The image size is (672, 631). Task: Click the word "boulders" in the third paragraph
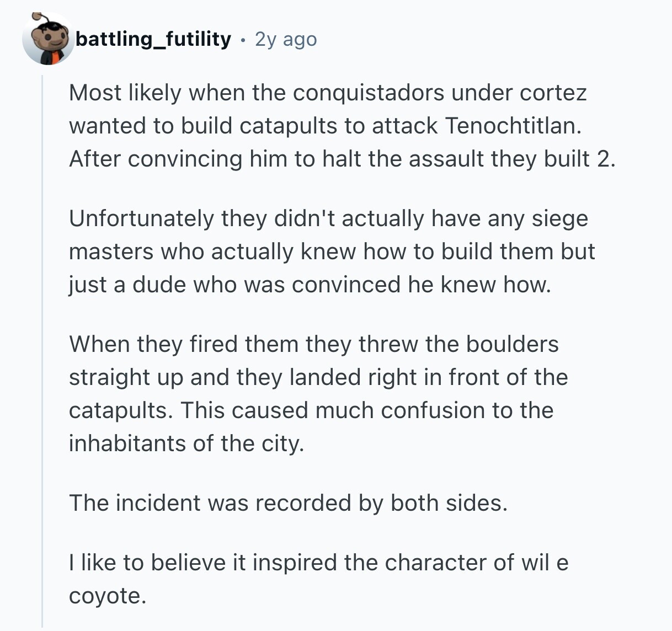pos(512,344)
